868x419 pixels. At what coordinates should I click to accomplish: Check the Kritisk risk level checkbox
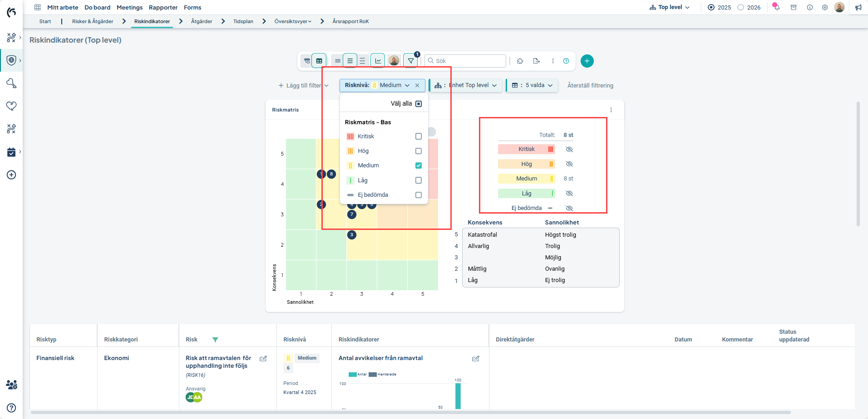419,136
